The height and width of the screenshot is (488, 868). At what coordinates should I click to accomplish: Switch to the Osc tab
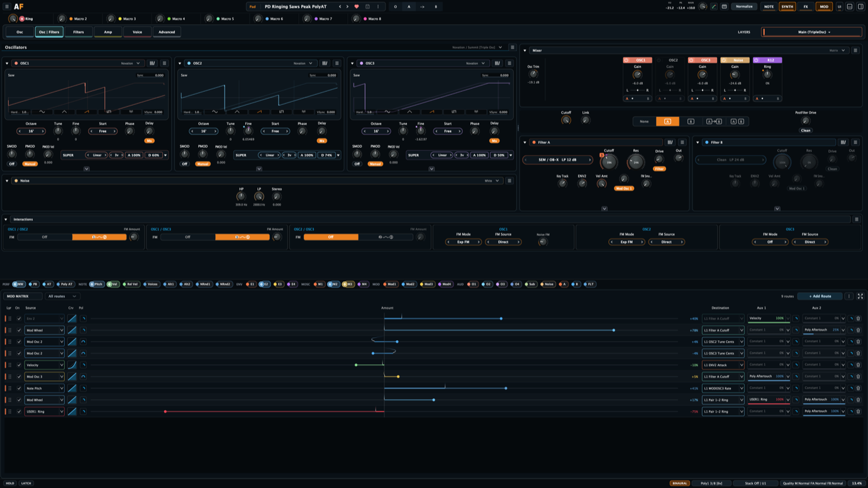pos(19,32)
